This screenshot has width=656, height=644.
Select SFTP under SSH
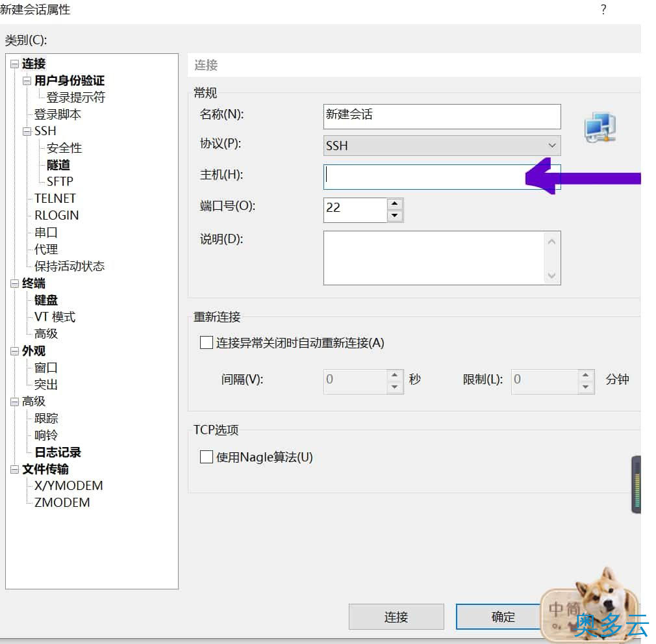(60, 181)
